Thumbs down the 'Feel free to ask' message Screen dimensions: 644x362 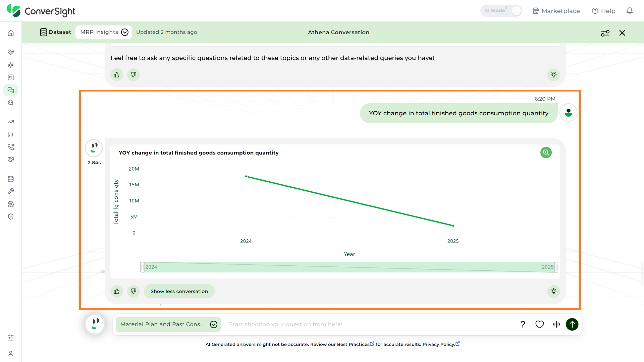pyautogui.click(x=133, y=75)
